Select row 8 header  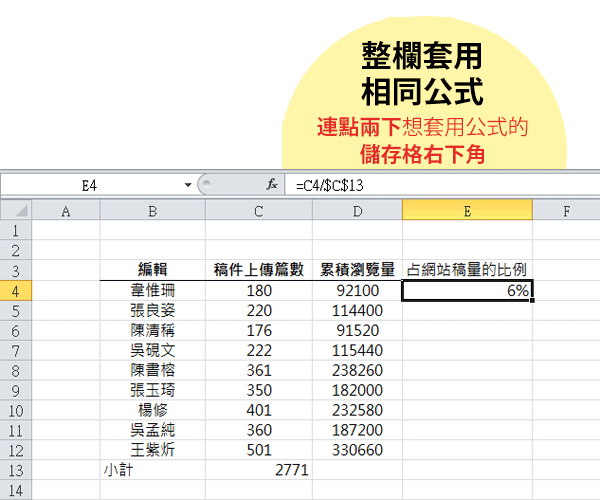(x=16, y=370)
